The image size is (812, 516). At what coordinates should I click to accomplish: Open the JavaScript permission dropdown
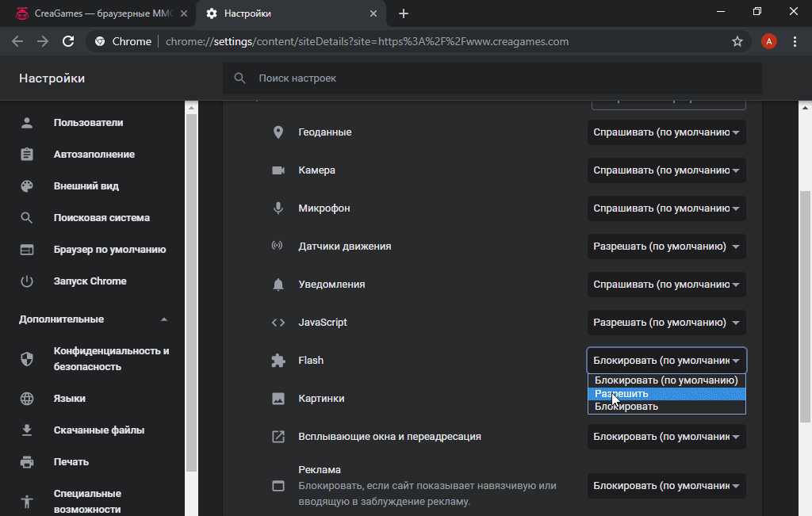coord(666,323)
